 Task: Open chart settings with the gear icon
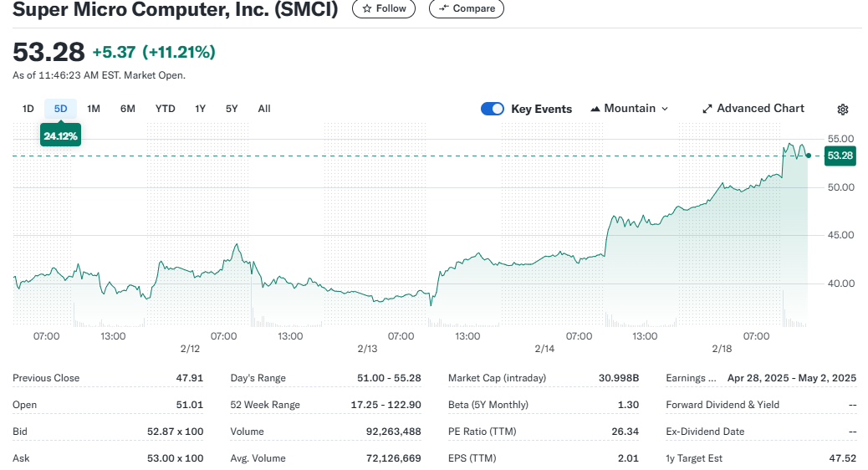(843, 110)
